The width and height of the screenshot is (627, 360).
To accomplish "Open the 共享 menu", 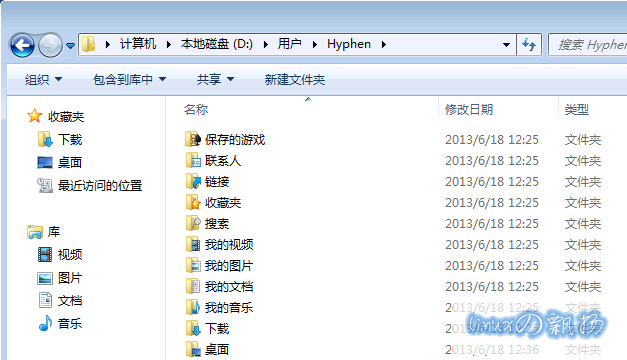I will 215,80.
